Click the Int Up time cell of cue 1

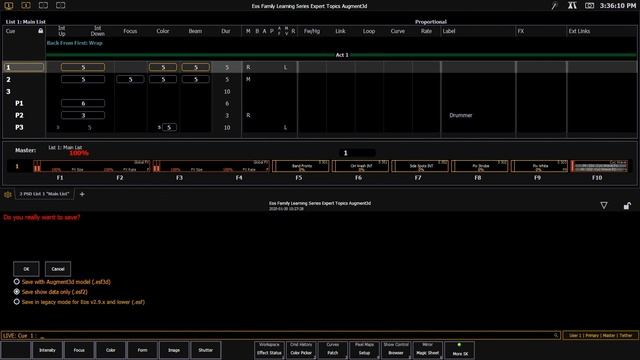click(x=83, y=67)
